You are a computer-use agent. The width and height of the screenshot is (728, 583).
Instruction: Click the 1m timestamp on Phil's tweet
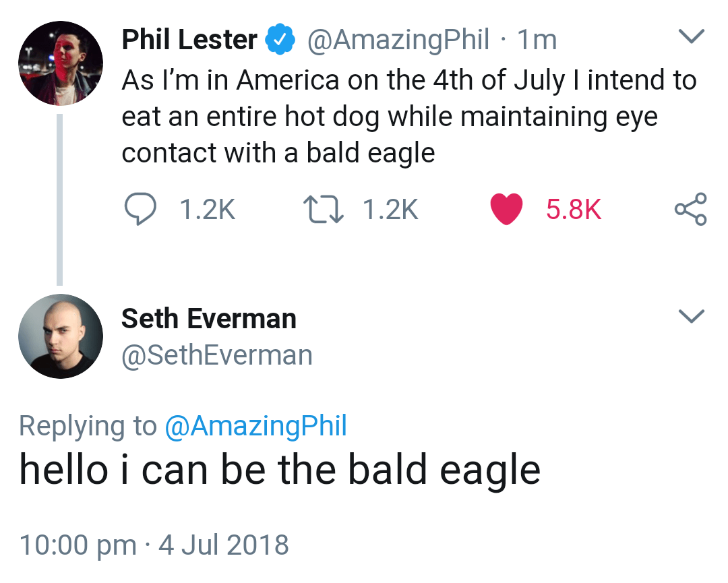(x=537, y=40)
